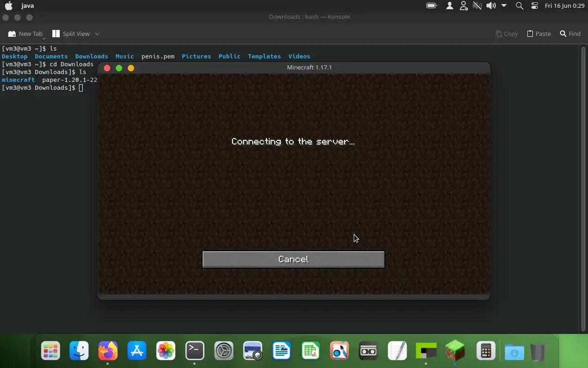Open the Photos app in the dock

[x=166, y=351]
